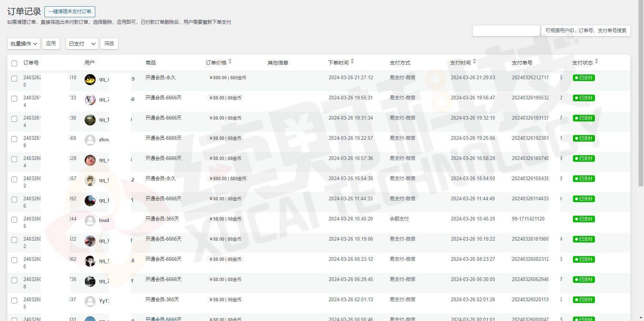The height and width of the screenshot is (321, 644).
Task: Select the checkbox for the 10:45:20 order row
Action: click(x=14, y=220)
